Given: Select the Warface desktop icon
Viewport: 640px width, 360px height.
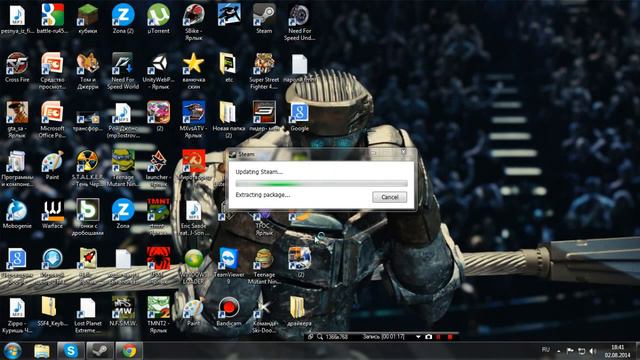Looking at the screenshot, I should 52,214.
